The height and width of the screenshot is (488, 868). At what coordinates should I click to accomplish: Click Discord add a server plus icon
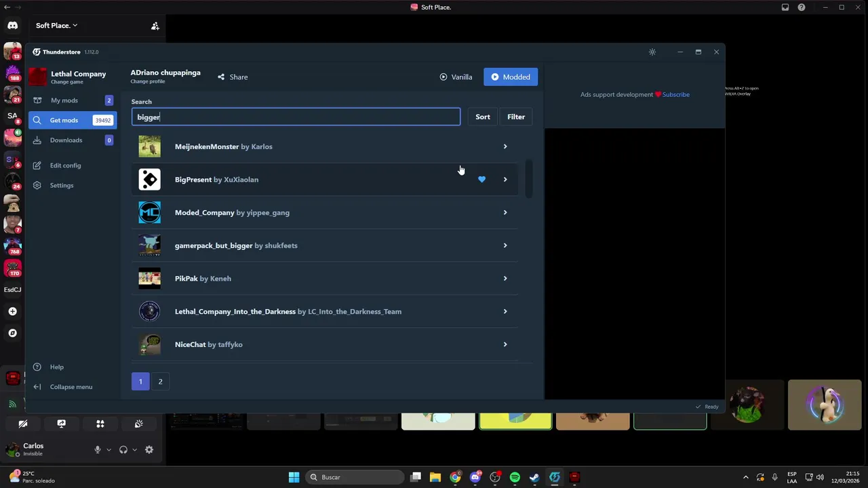click(12, 312)
